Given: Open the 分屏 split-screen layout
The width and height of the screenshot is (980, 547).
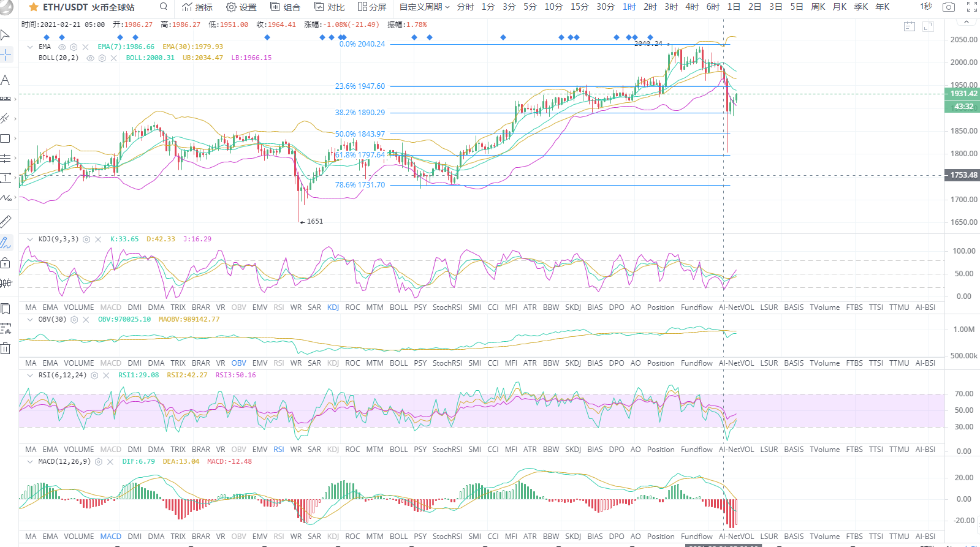Looking at the screenshot, I should tap(372, 7).
